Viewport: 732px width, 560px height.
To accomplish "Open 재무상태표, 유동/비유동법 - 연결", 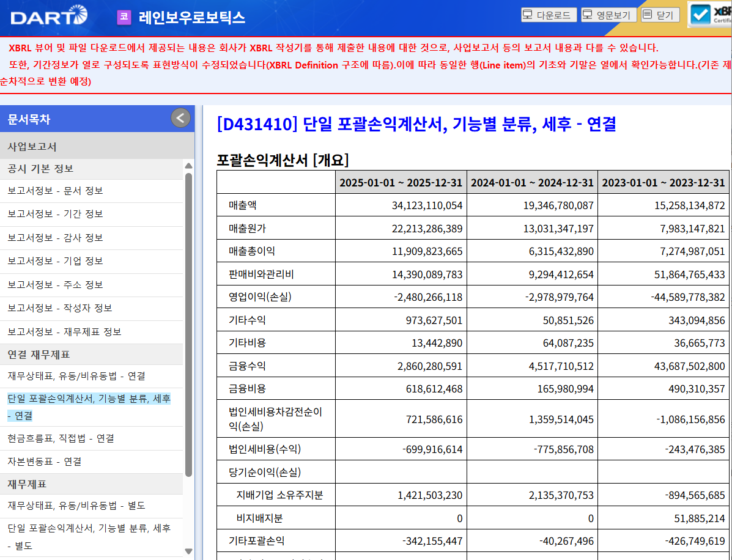I will click(x=76, y=376).
